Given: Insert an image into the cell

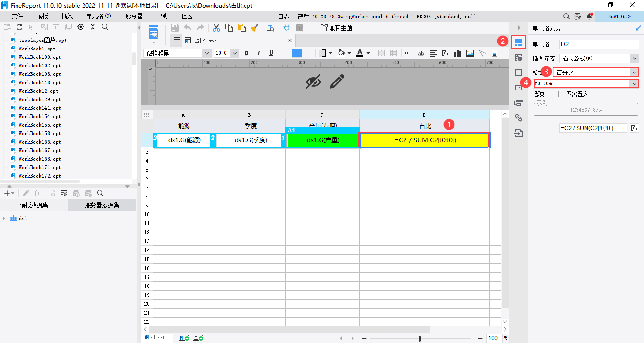Looking at the screenshot, I should (x=470, y=53).
